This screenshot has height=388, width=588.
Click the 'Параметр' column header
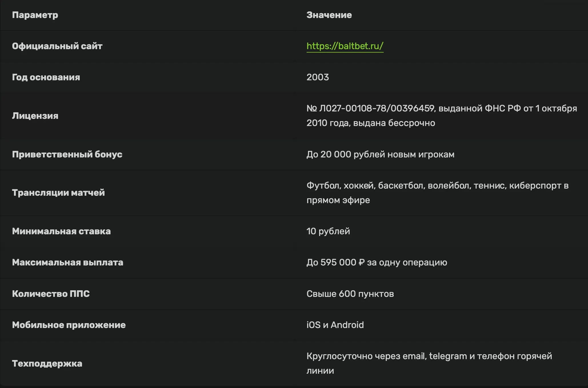point(35,15)
